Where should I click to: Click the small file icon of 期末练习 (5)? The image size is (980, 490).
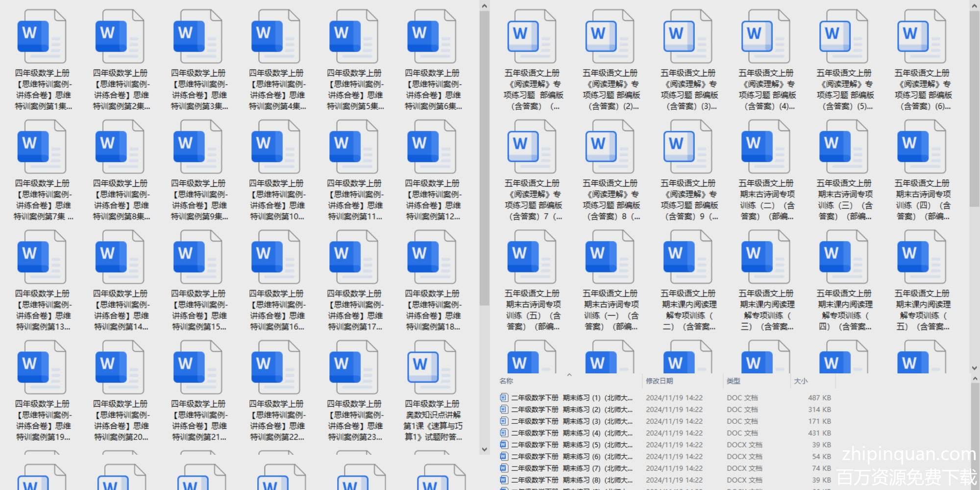[x=504, y=444]
